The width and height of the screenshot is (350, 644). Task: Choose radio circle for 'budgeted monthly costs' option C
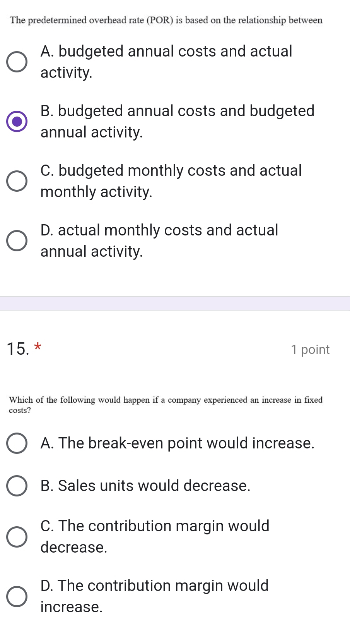(17, 181)
